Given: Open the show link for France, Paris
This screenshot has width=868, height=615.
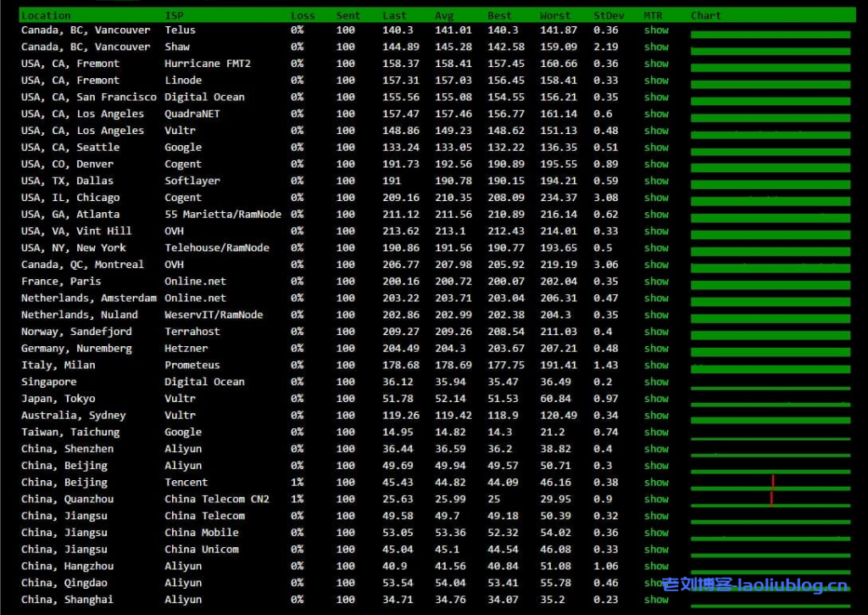Looking at the screenshot, I should point(656,282).
